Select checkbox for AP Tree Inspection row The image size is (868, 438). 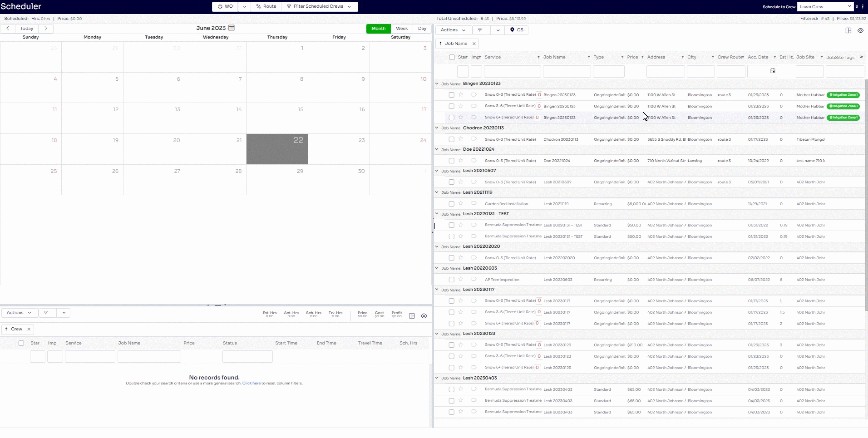tap(451, 280)
